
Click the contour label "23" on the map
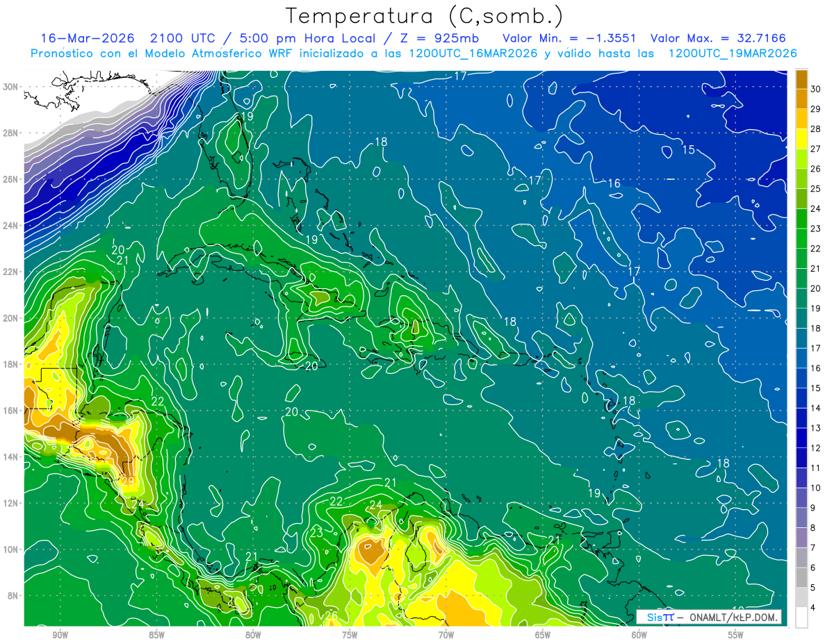(x=316, y=533)
